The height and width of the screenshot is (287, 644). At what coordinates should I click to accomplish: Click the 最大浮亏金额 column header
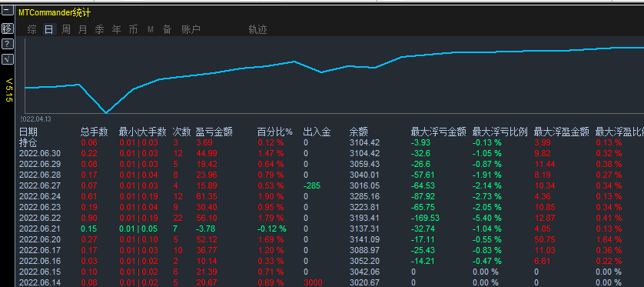[438, 132]
